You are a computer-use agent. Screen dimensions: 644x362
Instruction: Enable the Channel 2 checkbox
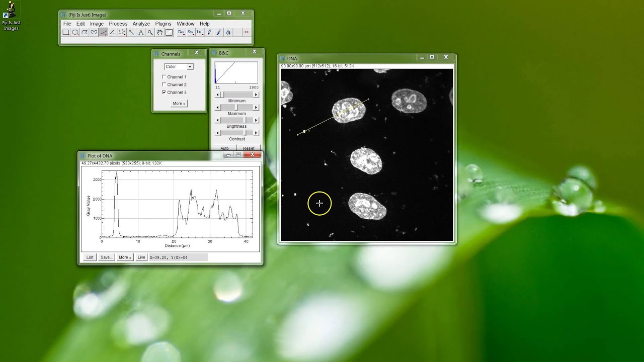pyautogui.click(x=164, y=84)
